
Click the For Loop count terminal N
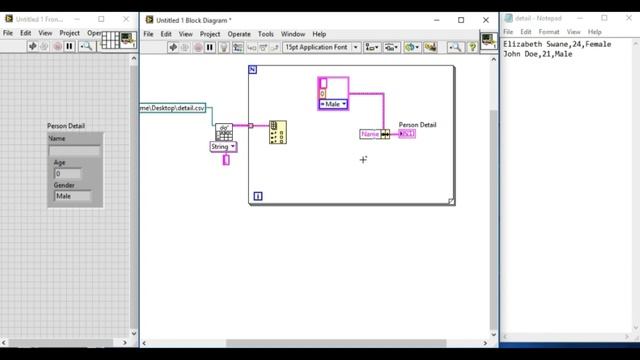253,70
